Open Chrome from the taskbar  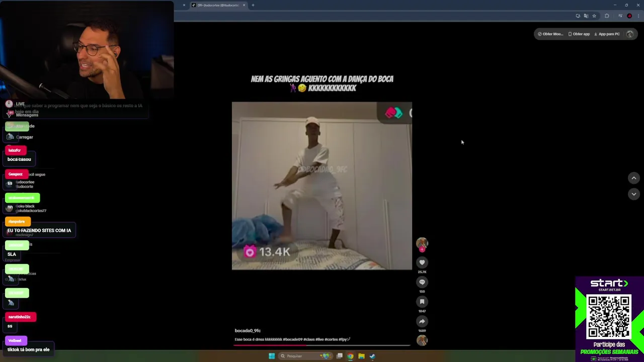[350, 356]
